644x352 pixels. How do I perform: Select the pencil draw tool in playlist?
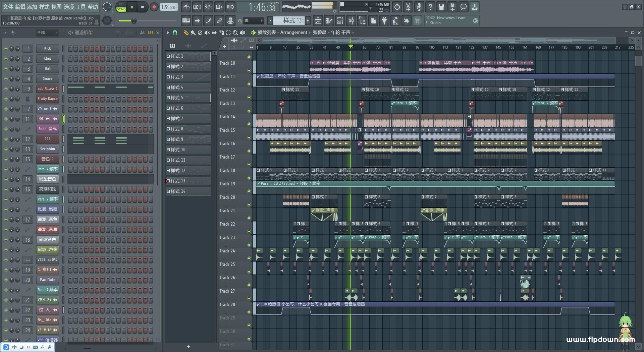186,33
